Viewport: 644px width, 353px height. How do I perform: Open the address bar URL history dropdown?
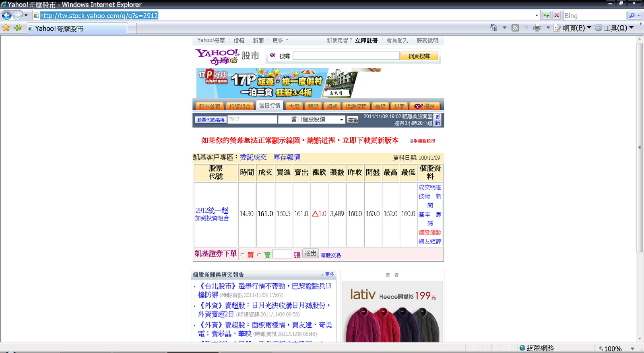coord(537,16)
